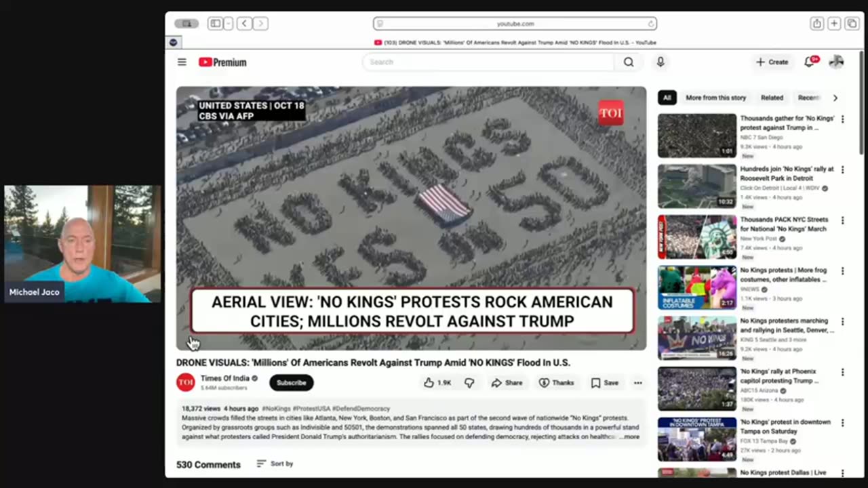
Task: Open the video more actions ellipsis
Action: [637, 383]
